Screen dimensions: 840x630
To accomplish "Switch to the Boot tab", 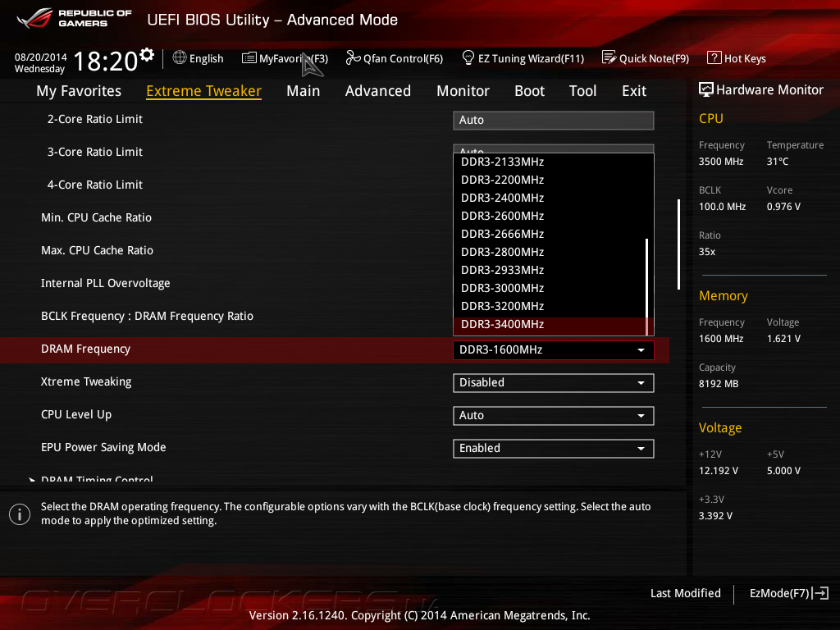I will pos(529,91).
